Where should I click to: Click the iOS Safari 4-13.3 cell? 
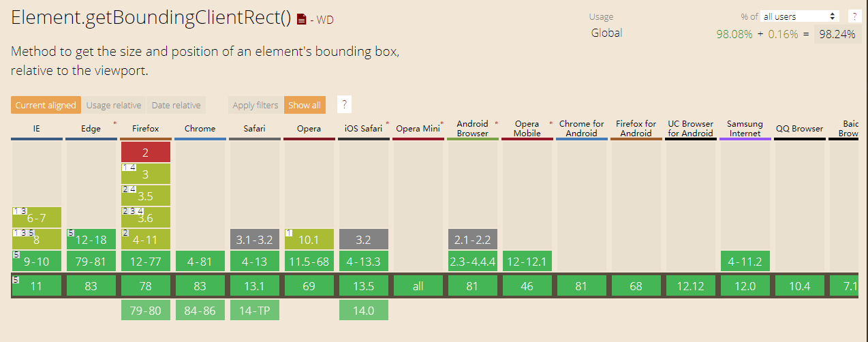pyautogui.click(x=363, y=261)
